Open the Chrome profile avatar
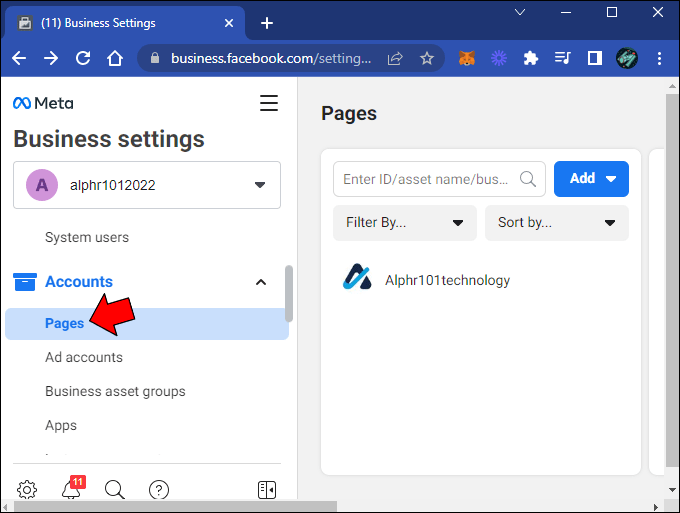The width and height of the screenshot is (680, 513). coord(627,58)
